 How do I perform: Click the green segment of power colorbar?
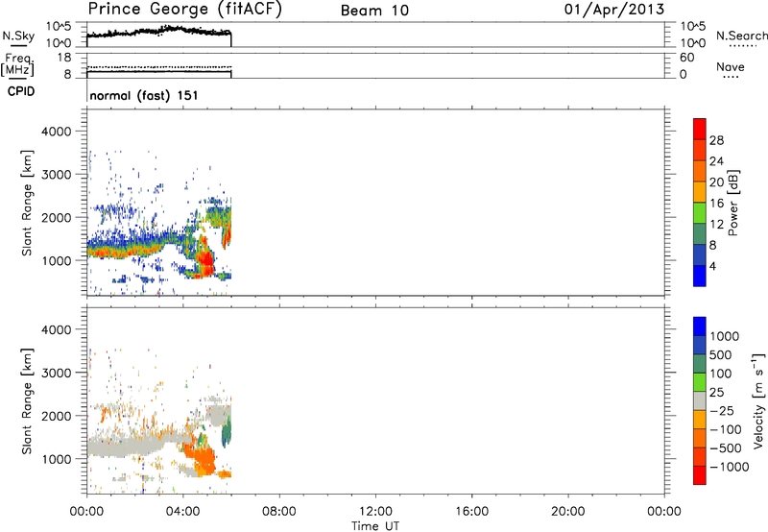[700, 212]
